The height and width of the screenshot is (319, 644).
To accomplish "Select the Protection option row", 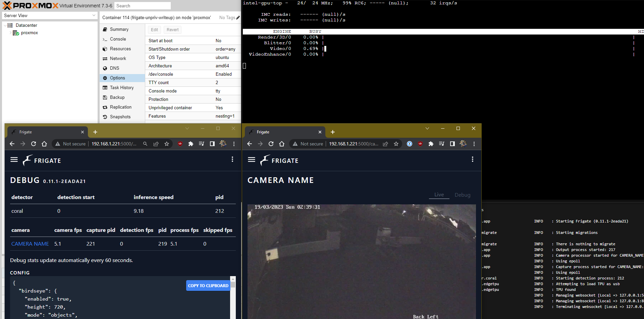I will point(193,99).
